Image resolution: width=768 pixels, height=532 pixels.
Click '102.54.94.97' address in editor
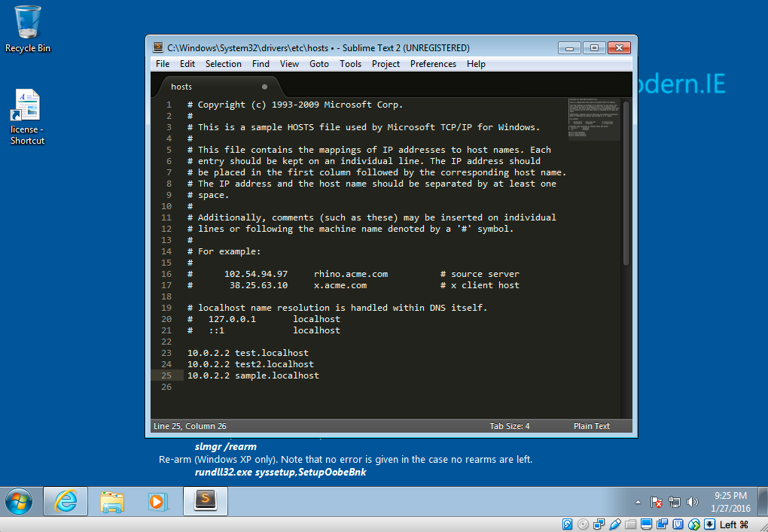pos(256,274)
